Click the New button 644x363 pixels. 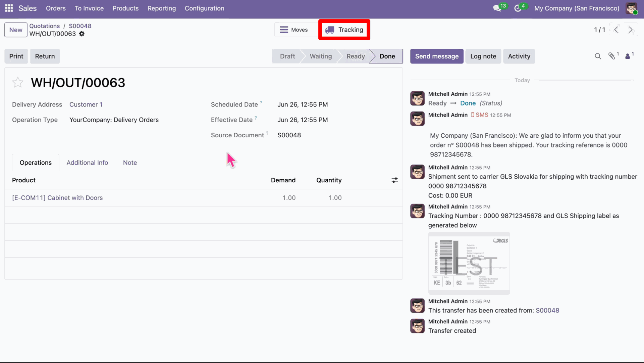16,30
